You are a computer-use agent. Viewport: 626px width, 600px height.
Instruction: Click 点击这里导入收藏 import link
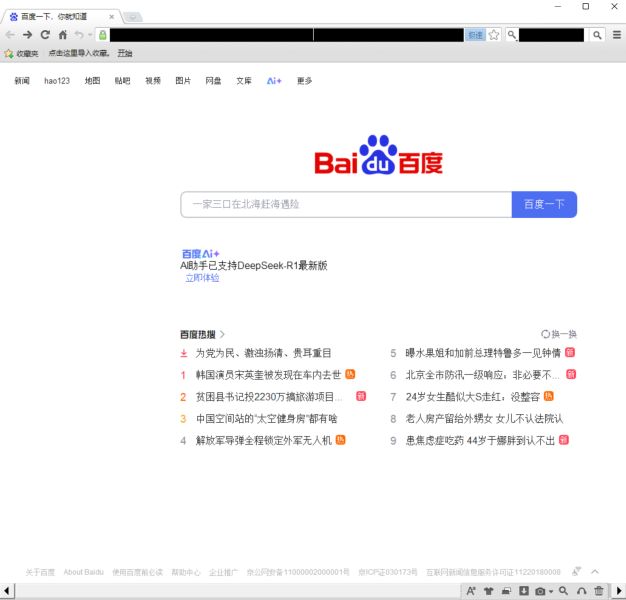pos(79,53)
